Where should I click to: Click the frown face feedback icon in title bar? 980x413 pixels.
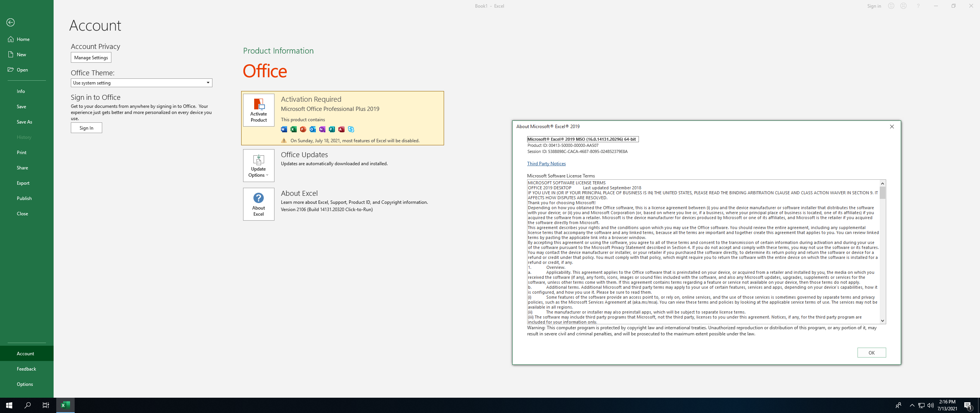click(903, 6)
